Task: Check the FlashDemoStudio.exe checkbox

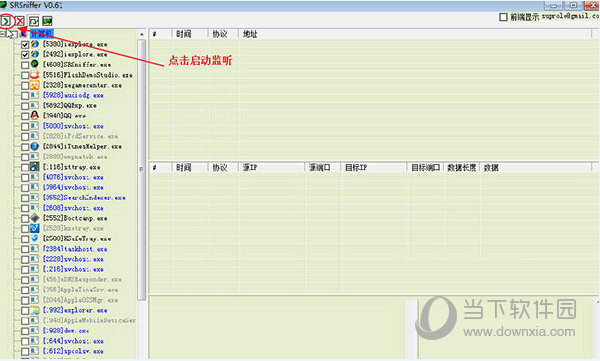Action: tap(25, 75)
